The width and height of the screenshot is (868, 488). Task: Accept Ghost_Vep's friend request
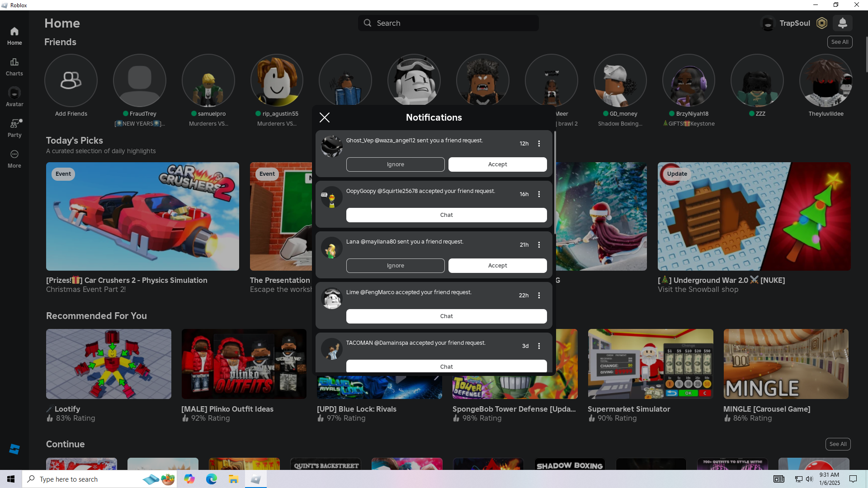point(497,164)
